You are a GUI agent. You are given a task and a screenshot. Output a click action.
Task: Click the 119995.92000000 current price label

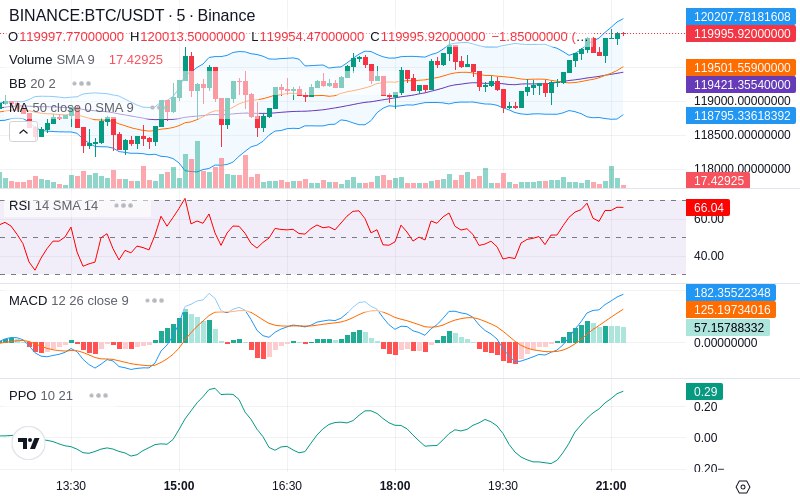741,34
